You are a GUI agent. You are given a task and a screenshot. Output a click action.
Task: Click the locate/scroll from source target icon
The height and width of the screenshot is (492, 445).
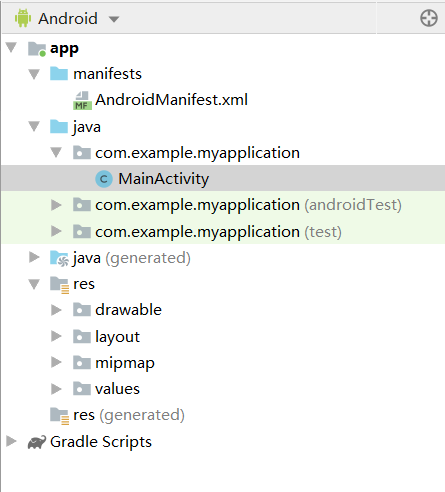(x=429, y=18)
